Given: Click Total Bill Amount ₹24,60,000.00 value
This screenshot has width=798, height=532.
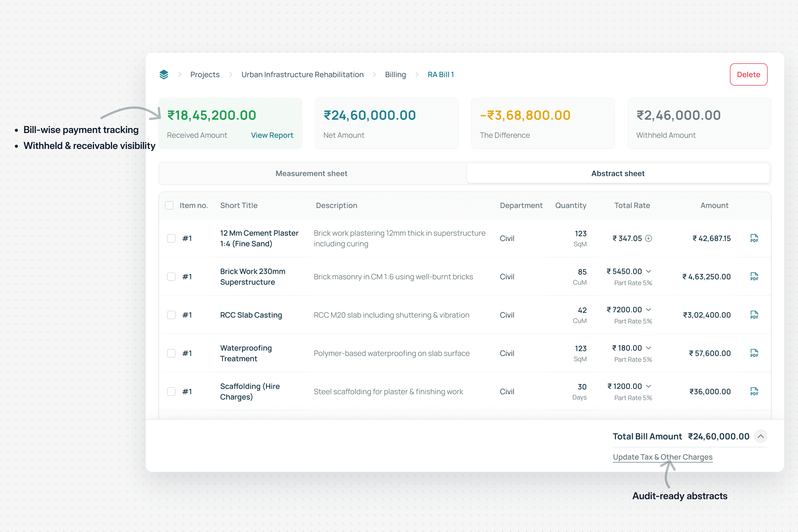Looking at the screenshot, I should pyautogui.click(x=719, y=436).
